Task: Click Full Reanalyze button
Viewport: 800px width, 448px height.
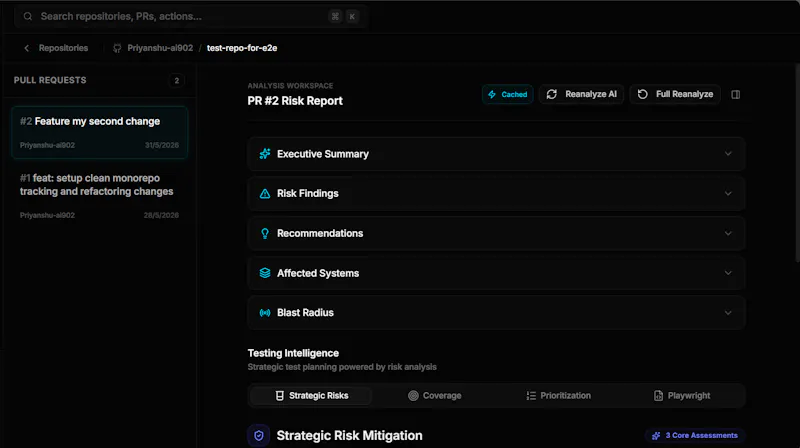Action: [x=675, y=94]
